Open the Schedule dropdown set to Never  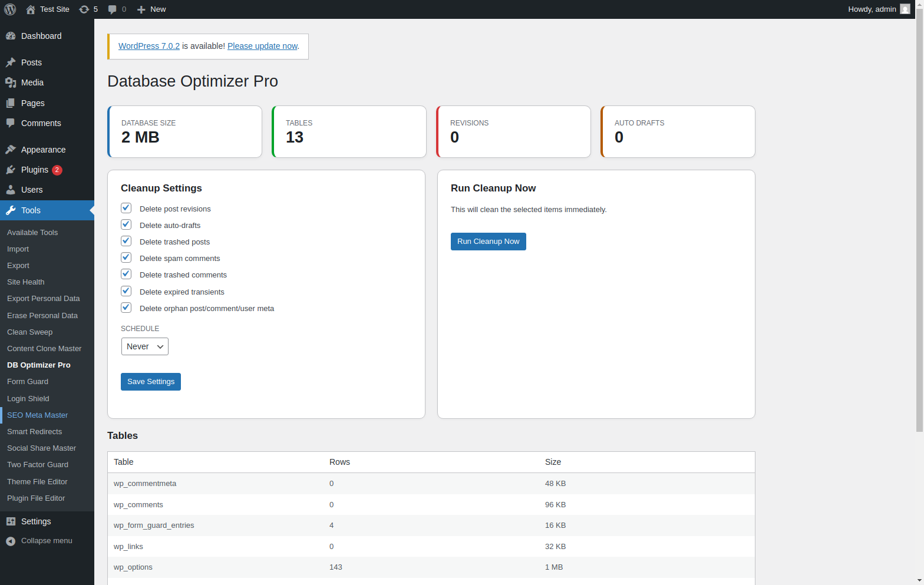pyautogui.click(x=145, y=346)
